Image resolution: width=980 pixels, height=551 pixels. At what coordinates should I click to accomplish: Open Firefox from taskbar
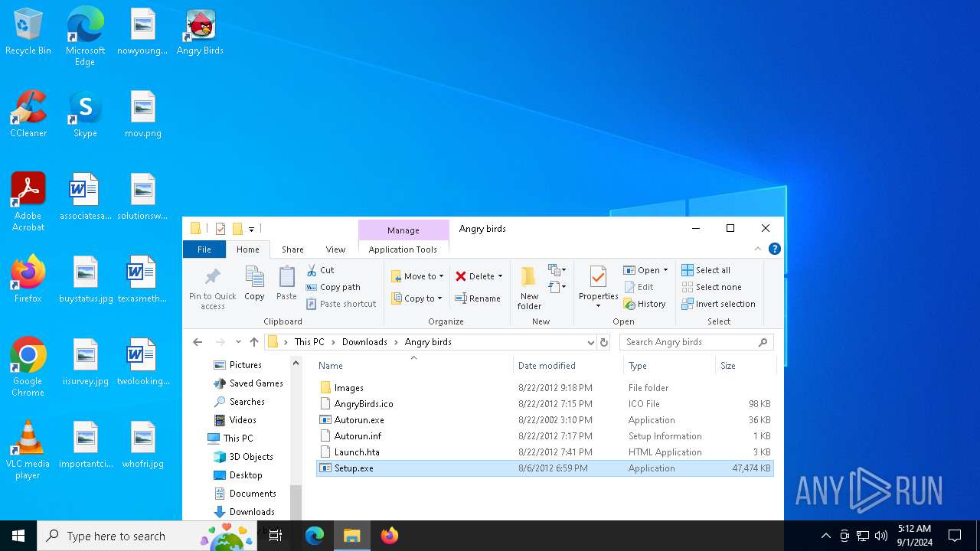(390, 536)
